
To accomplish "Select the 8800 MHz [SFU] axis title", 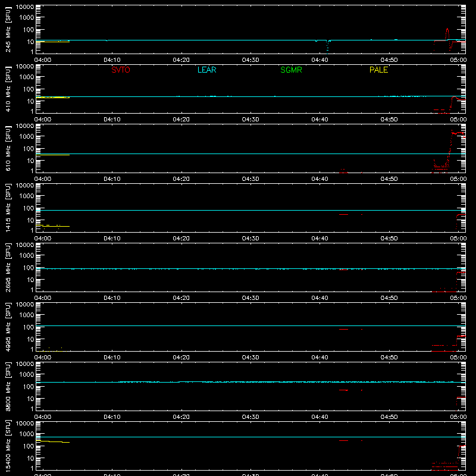I will coord(8,386).
